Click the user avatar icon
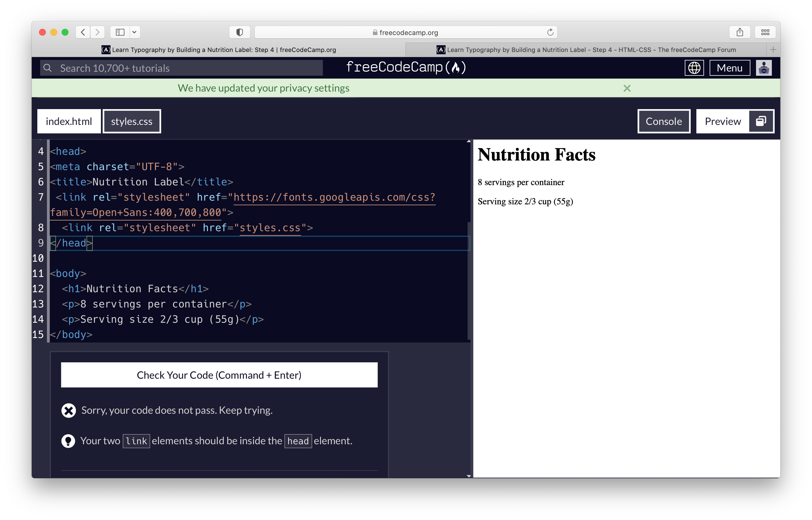Viewport: 812px width, 520px height. pos(764,68)
